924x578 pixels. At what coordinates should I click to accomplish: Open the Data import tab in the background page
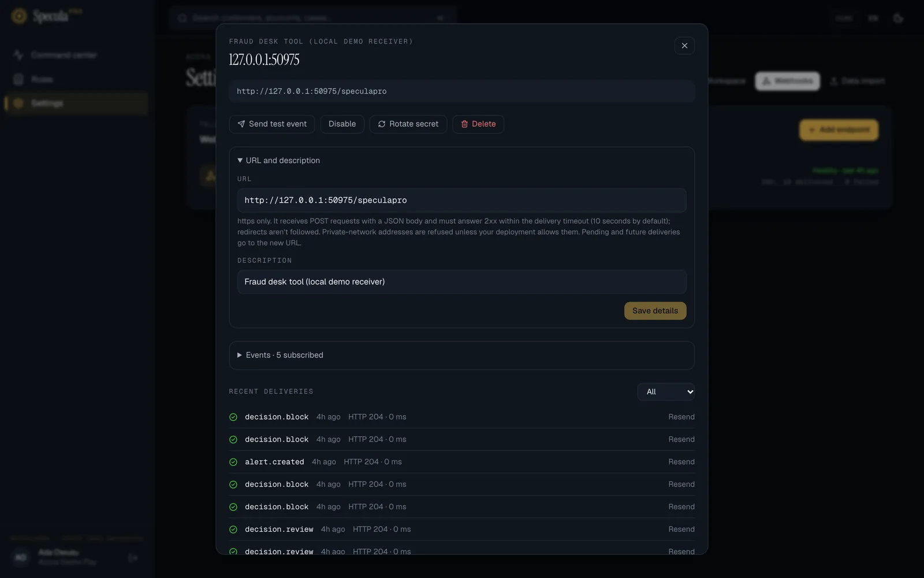(x=857, y=81)
